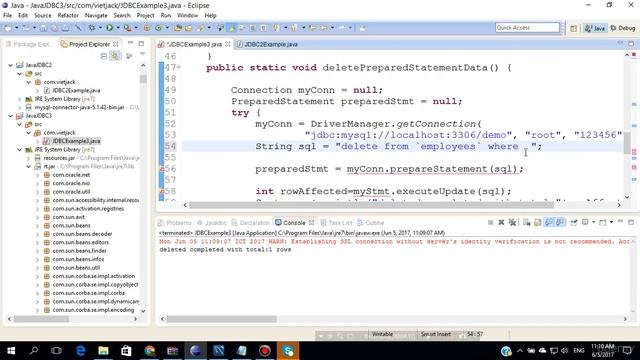The width and height of the screenshot is (640, 360).
Task: Click the New Java Package toolbar icon
Action: point(147,28)
